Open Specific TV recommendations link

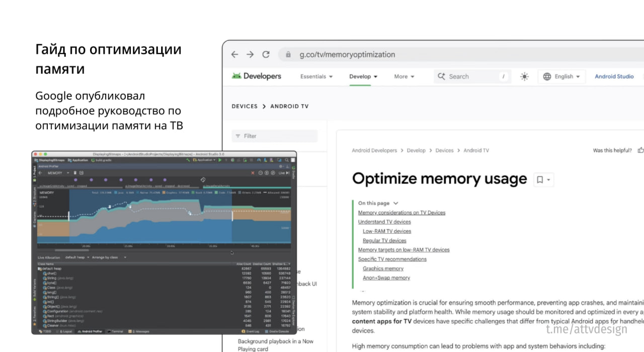[392, 259]
